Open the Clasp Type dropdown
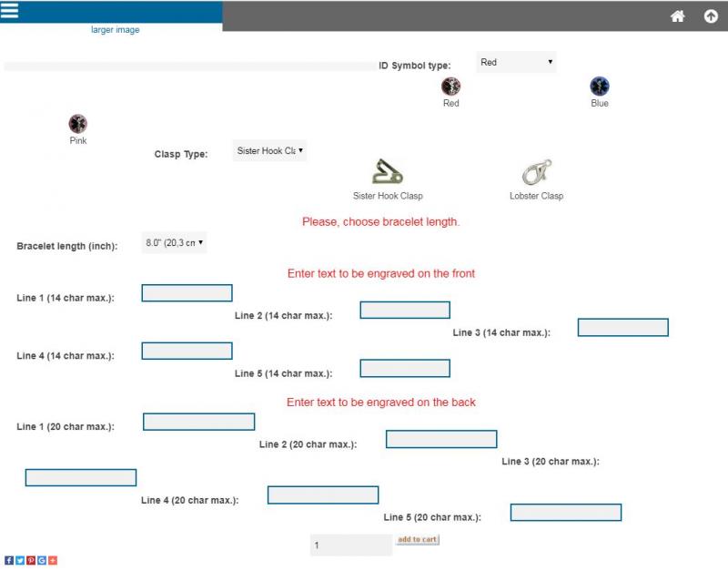Viewport: 728px width, 571px height. tap(269, 150)
